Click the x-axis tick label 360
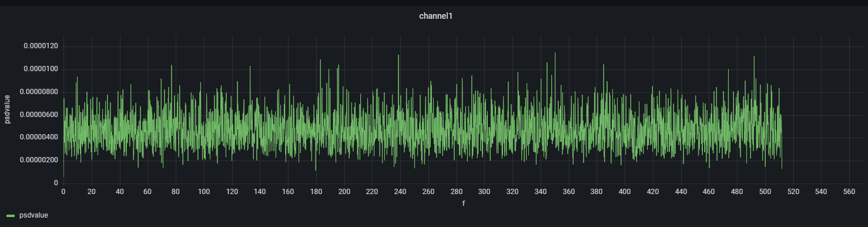The height and width of the screenshot is (227, 868). pos(569,192)
